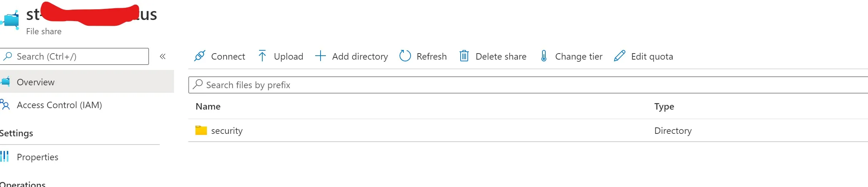
Task: Open Access Control (IAM) menu item
Action: pos(59,105)
